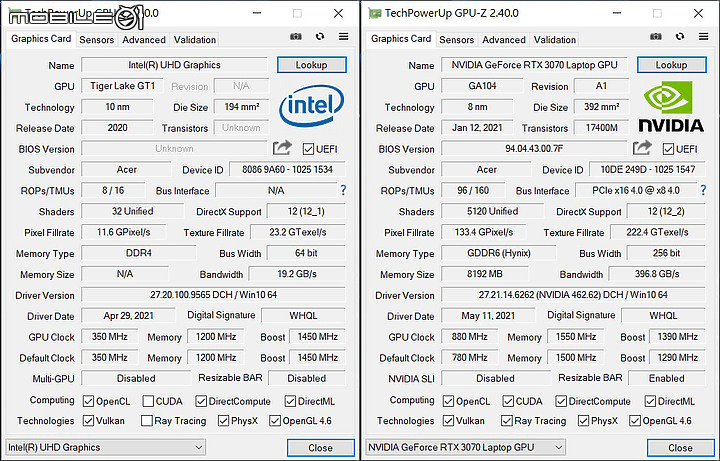Toggle the UEFI checkbox in the Intel window
Viewport: 720px width, 461px height.
coord(308,149)
